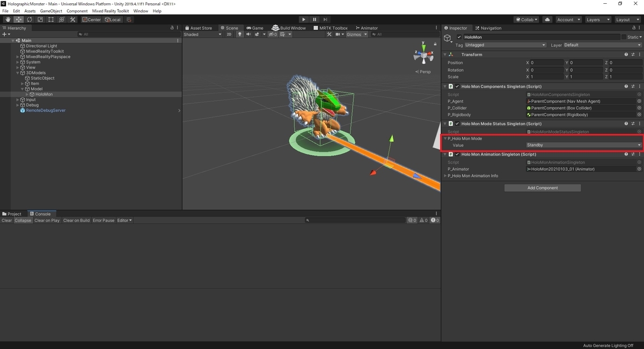
Task: Clear the Console with the Clear button
Action: point(6,220)
